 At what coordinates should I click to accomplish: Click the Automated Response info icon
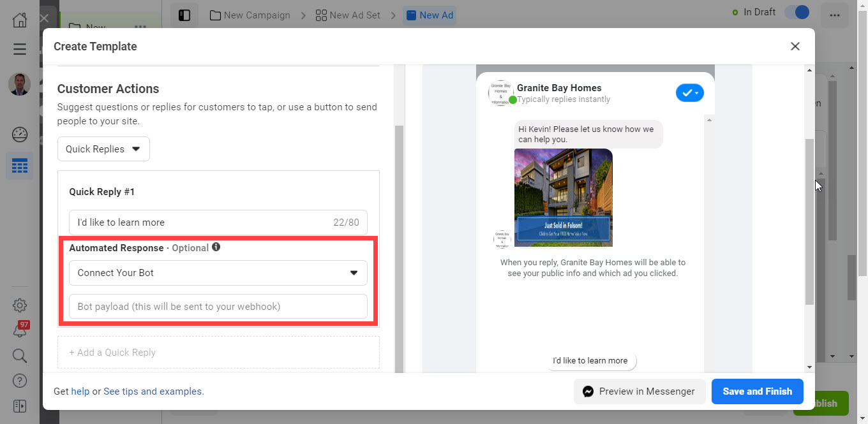[x=216, y=247]
